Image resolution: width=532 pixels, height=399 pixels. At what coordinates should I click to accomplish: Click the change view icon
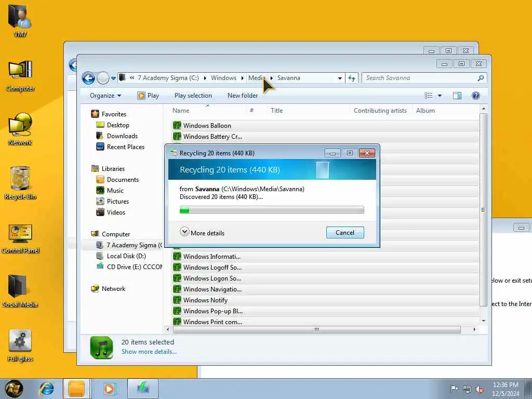[429, 96]
